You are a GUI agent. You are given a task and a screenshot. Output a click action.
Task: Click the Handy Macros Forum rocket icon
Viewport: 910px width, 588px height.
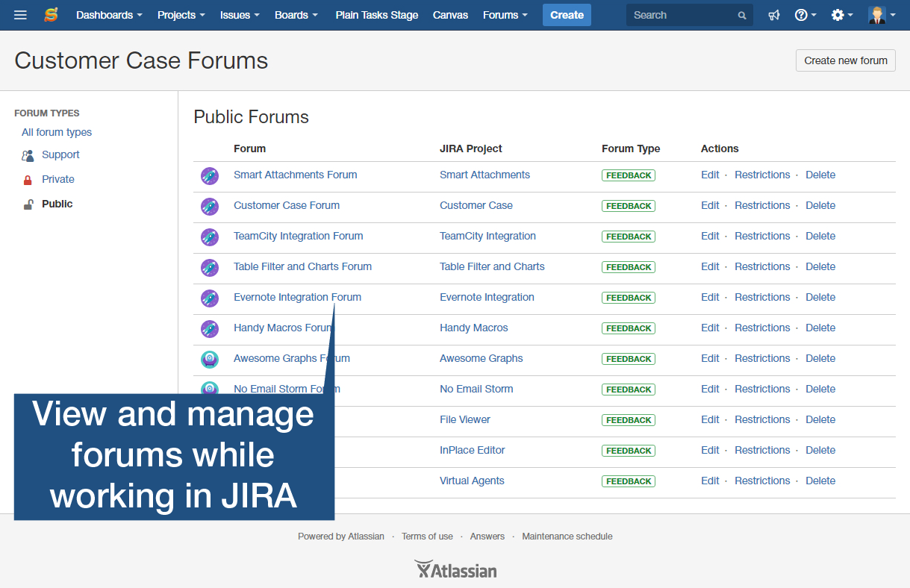(210, 329)
